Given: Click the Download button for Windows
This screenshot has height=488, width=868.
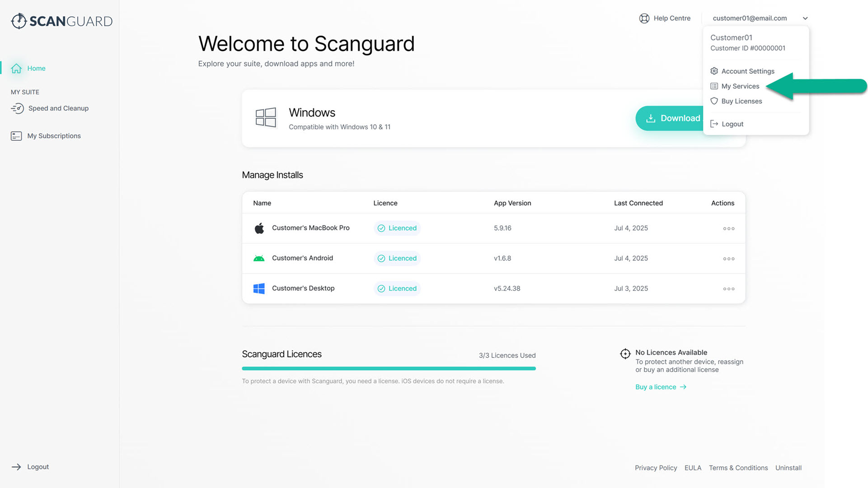Looking at the screenshot, I should pos(670,118).
